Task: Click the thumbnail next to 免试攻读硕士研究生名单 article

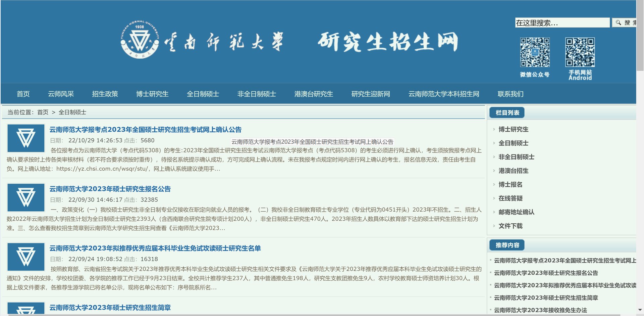Action: tap(26, 257)
